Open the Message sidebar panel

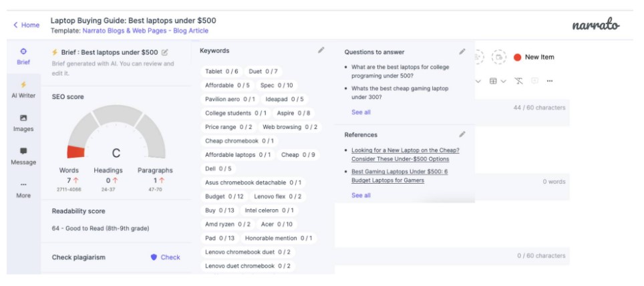pos(23,156)
